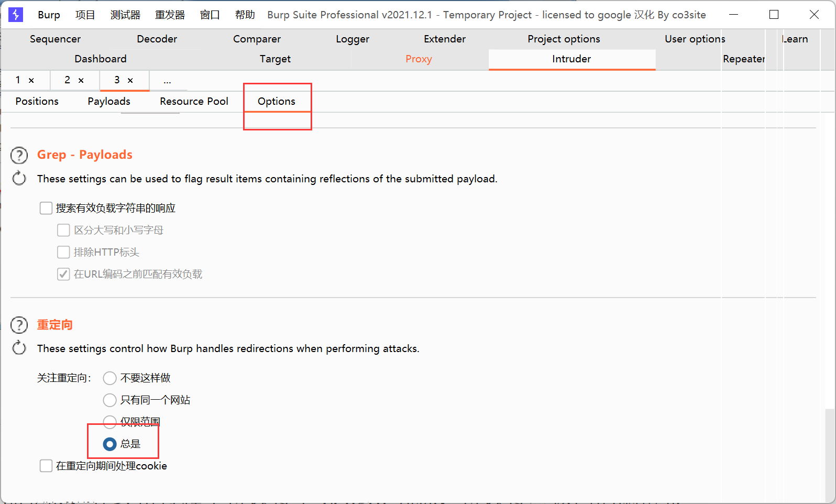Switch to the Dashboard tab
The height and width of the screenshot is (504, 836).
(101, 59)
